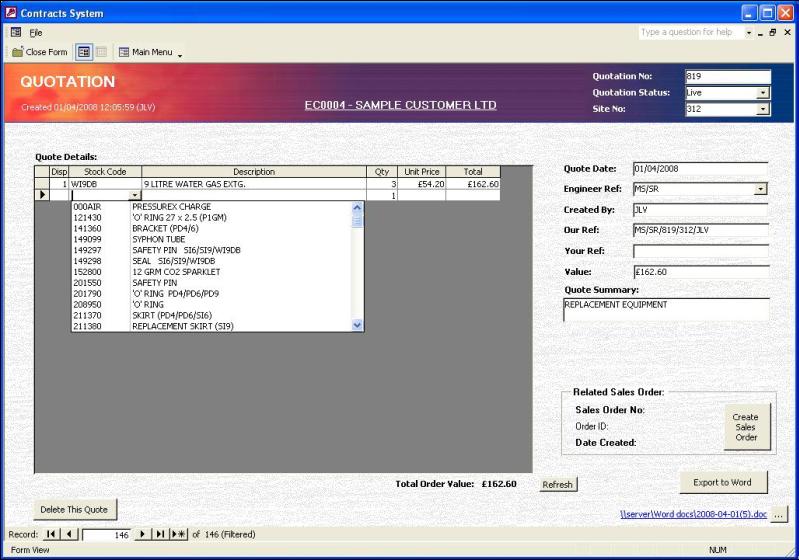Create a new record with navigation button
The image size is (799, 560).
178,535
